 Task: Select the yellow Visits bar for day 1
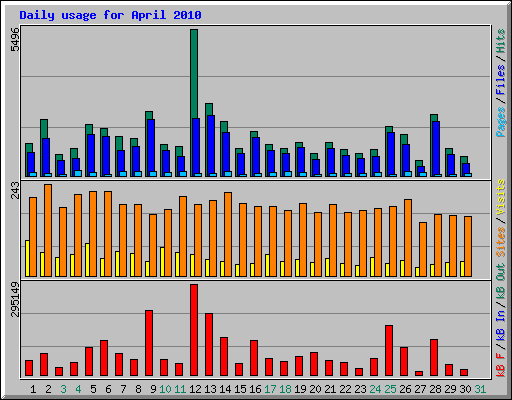27,258
